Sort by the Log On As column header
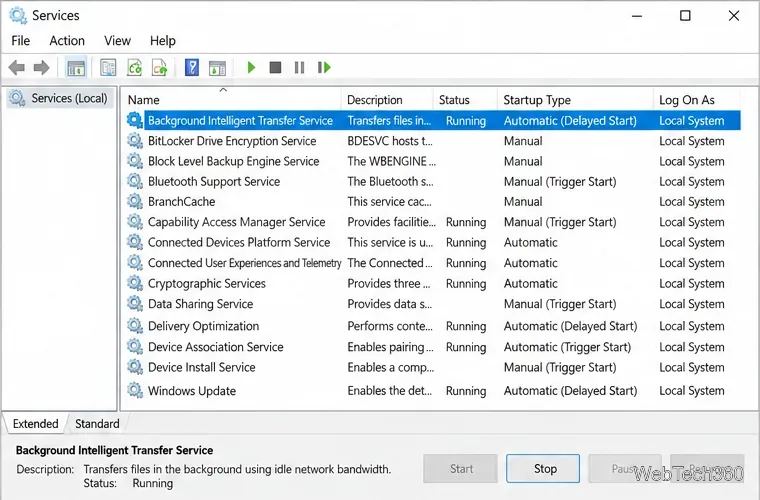 pos(697,100)
